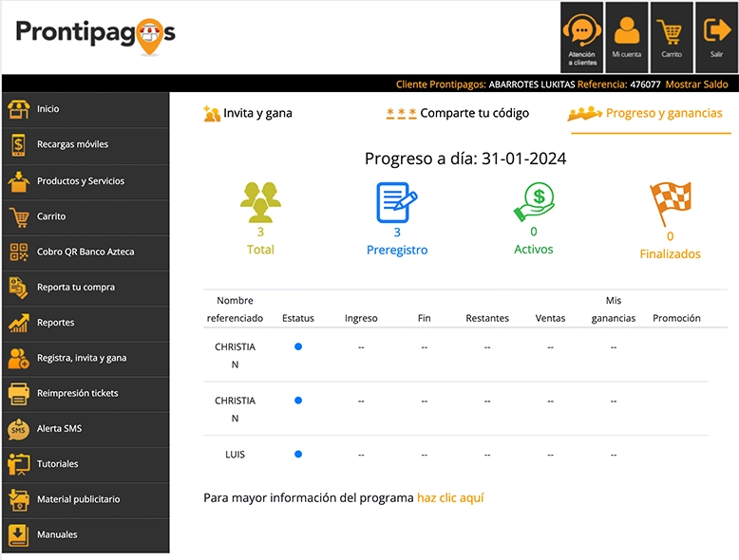739x560 pixels.
Task: Click the Material publicitario icon
Action: pos(19,499)
